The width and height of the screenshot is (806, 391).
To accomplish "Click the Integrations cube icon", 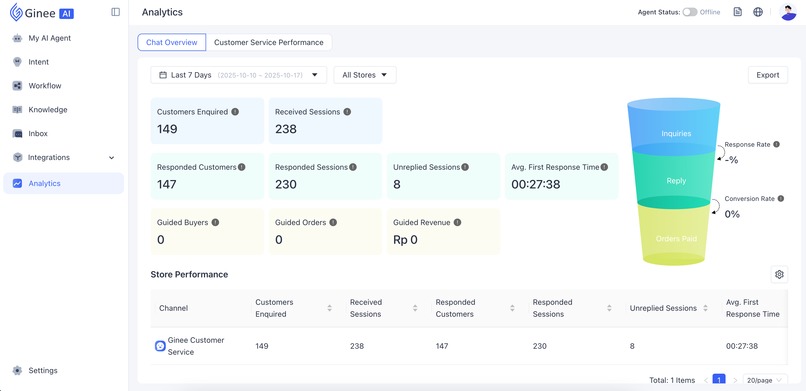I will pos(17,157).
